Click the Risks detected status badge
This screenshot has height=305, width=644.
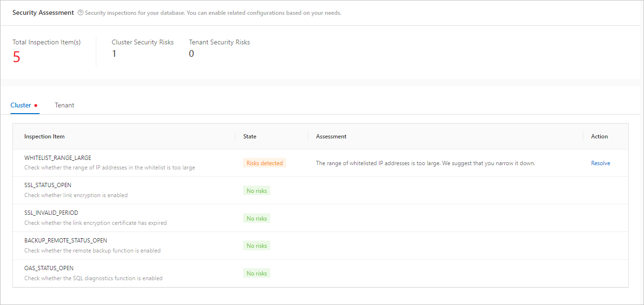265,163
